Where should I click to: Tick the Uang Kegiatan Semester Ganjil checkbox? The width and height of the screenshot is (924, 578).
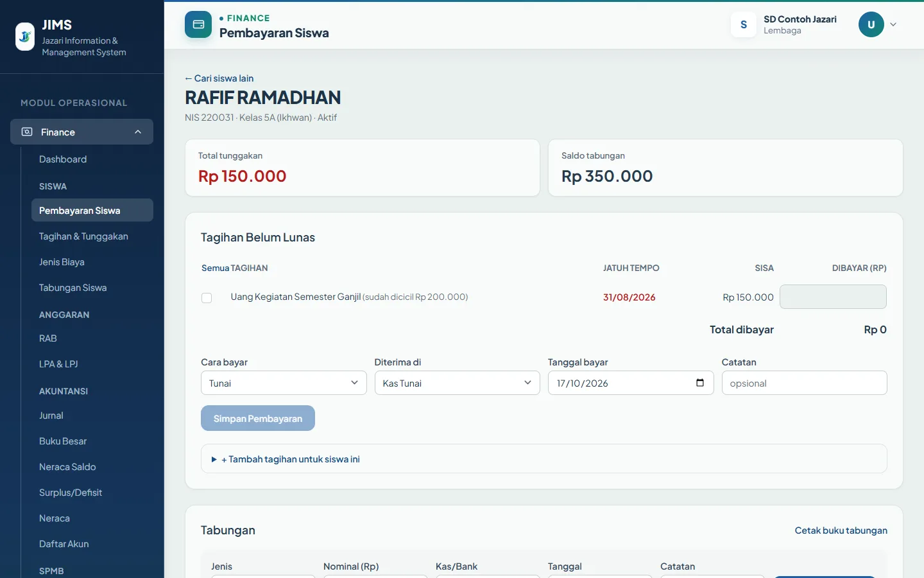(x=207, y=298)
